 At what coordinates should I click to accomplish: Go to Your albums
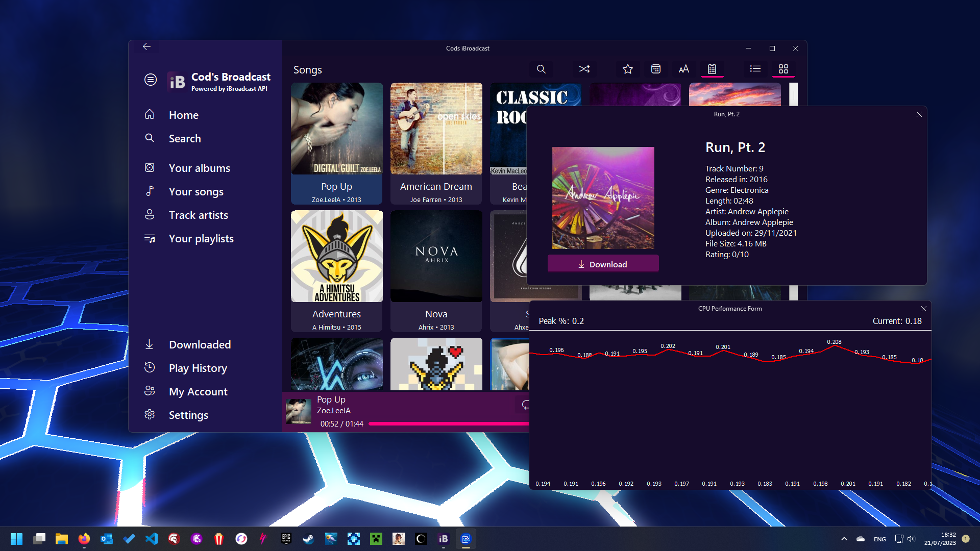(x=200, y=168)
